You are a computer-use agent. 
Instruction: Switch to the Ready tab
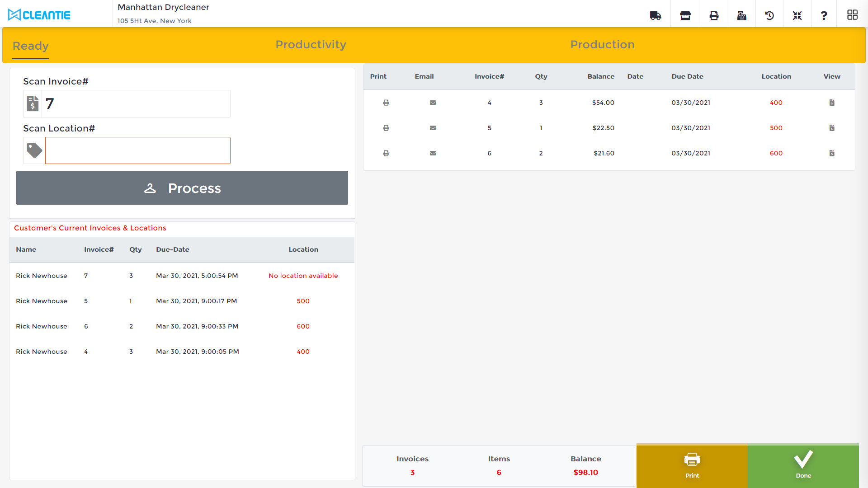coord(30,46)
